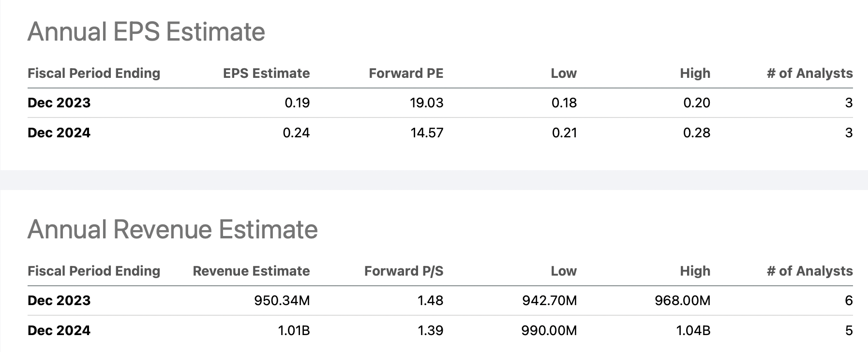Select the EPS Estimate column header

(x=266, y=73)
